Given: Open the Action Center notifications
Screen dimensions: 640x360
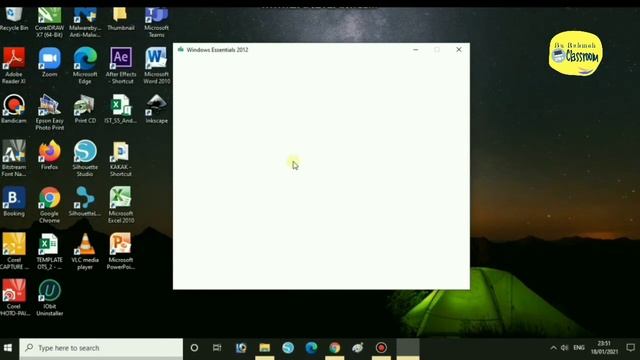Looking at the screenshot, I should [x=631, y=348].
